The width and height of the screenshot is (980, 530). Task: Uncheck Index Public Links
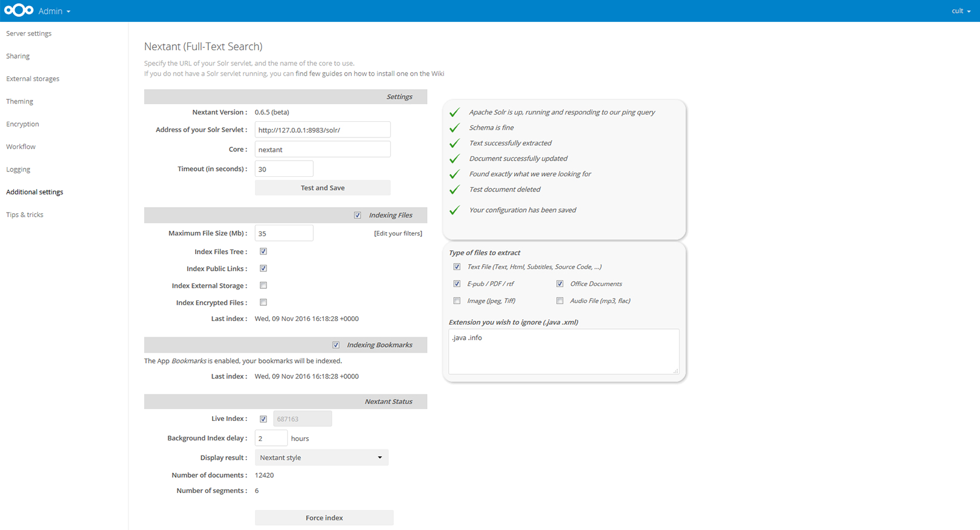(263, 268)
